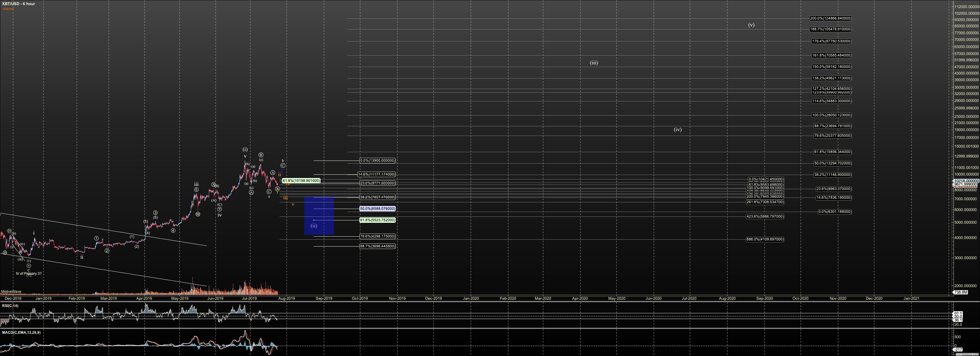The image size is (980, 356).
Task: Click the 200.0%(124866.840000) extension label
Action: tap(830, 18)
